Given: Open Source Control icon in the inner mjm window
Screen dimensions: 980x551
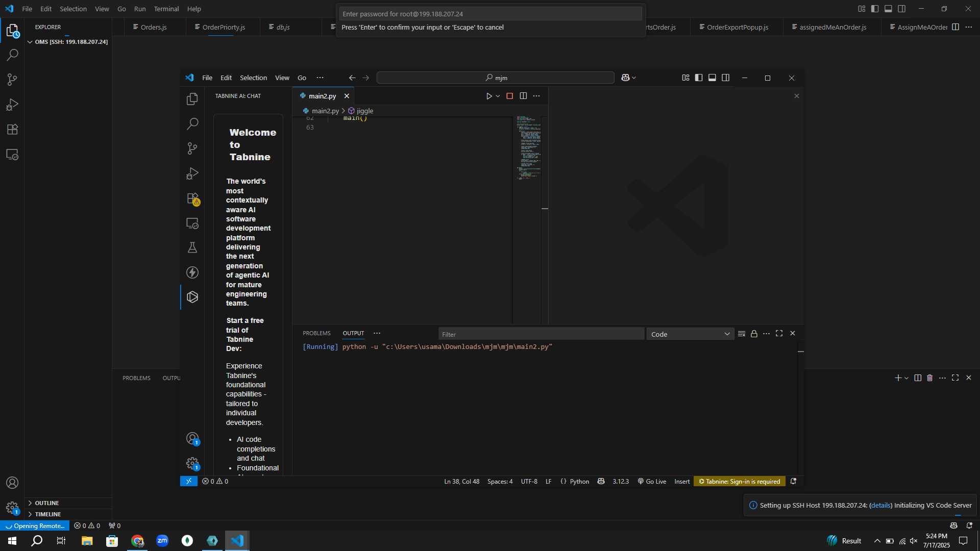Looking at the screenshot, I should coord(192,148).
